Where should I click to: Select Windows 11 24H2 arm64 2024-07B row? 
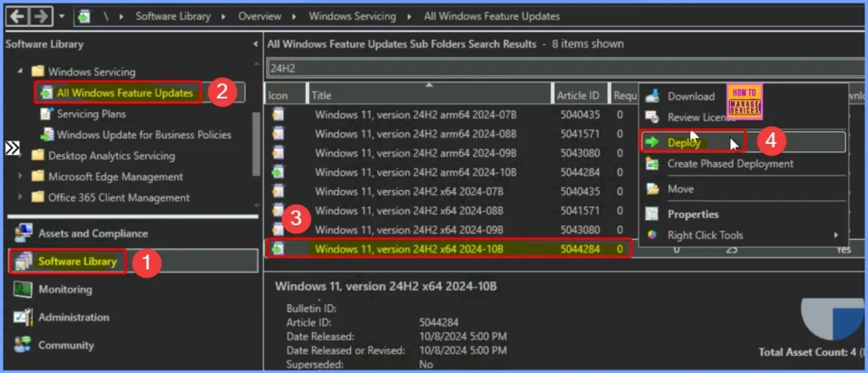(450, 114)
